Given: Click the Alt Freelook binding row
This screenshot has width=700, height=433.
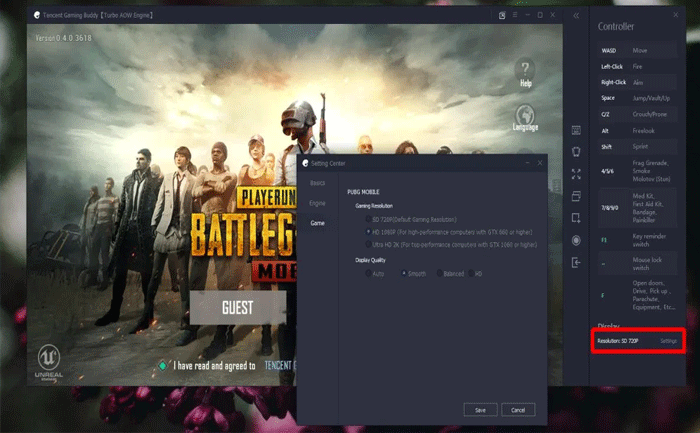Looking at the screenshot, I should (x=638, y=131).
